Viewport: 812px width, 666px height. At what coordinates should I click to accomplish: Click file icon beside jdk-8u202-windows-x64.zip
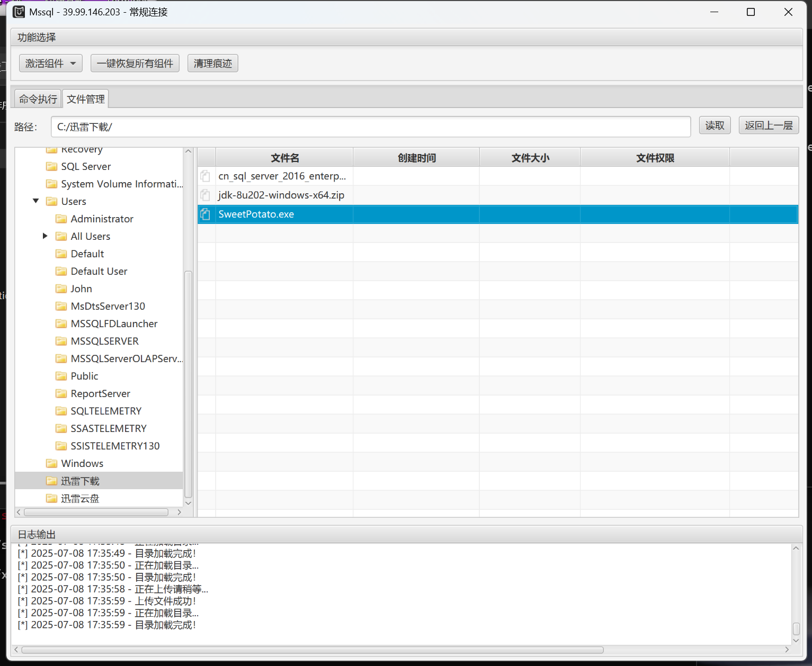tap(206, 195)
